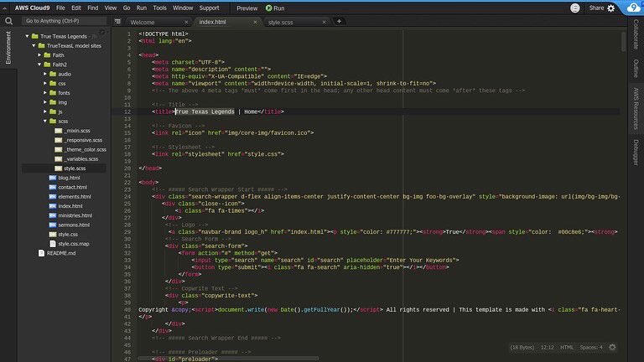The height and width of the screenshot is (362, 644).
Task: Close the Welcome tab
Action: pos(186,22)
